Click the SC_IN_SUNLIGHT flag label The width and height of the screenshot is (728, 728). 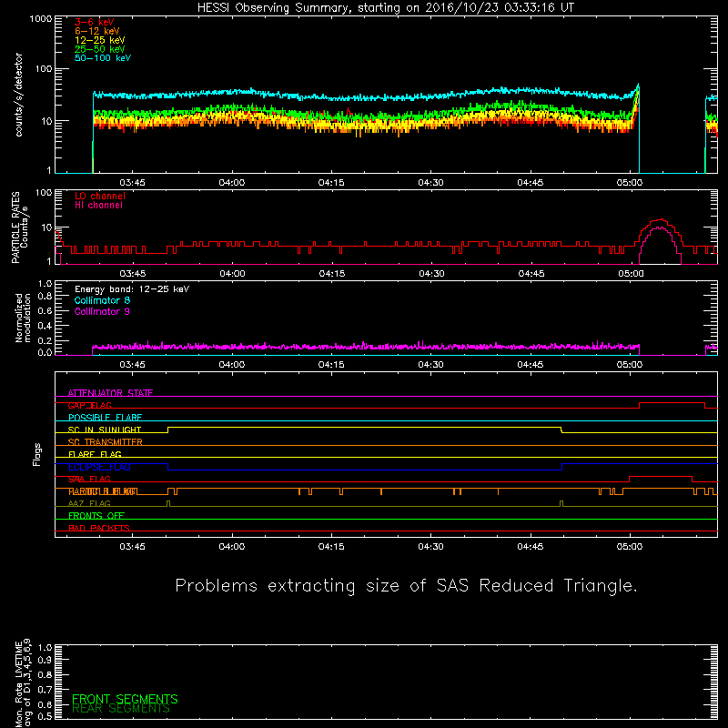click(105, 430)
